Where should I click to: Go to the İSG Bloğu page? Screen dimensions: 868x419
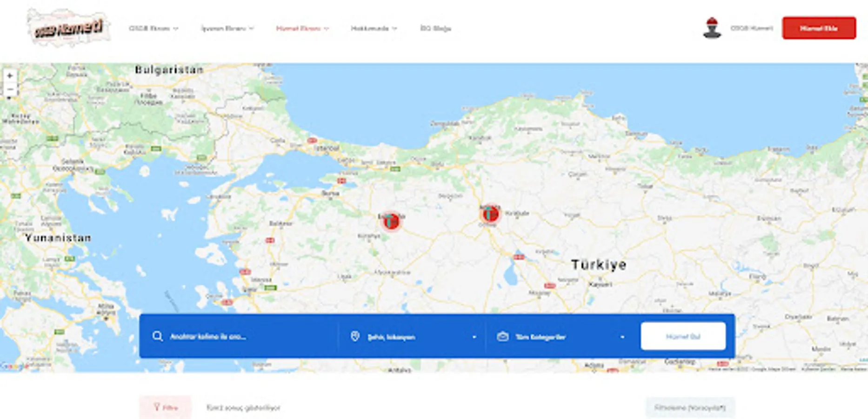pos(435,28)
